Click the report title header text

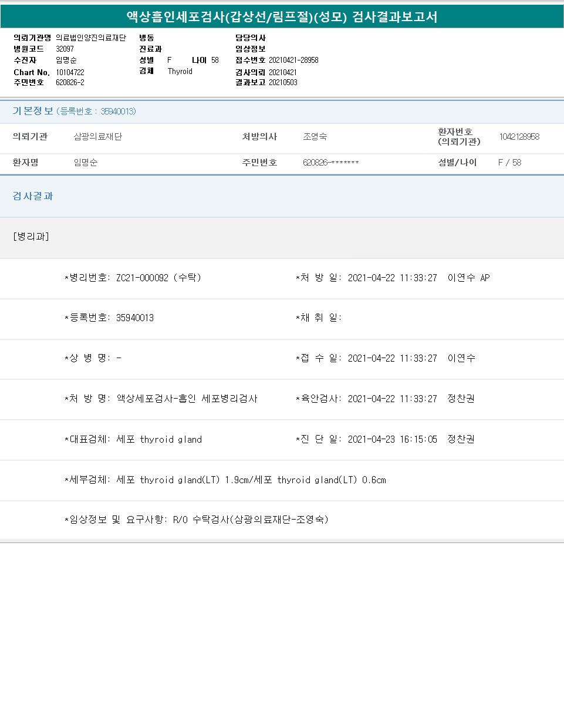coord(282,16)
